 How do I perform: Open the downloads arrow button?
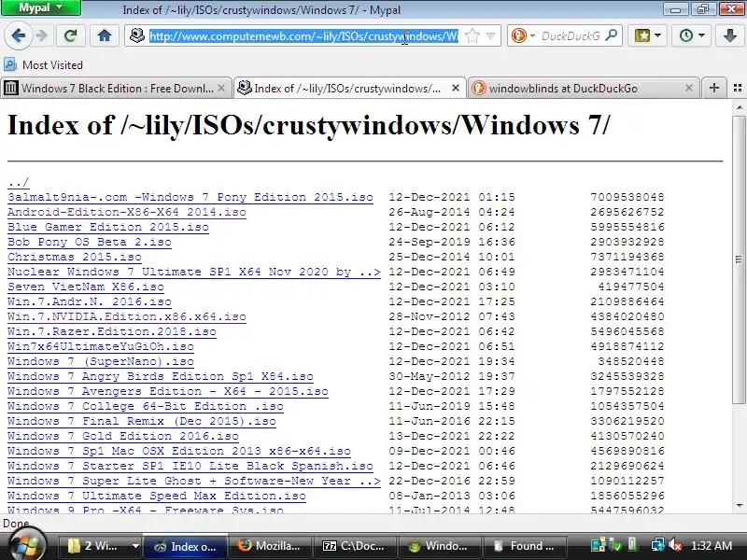click(729, 35)
